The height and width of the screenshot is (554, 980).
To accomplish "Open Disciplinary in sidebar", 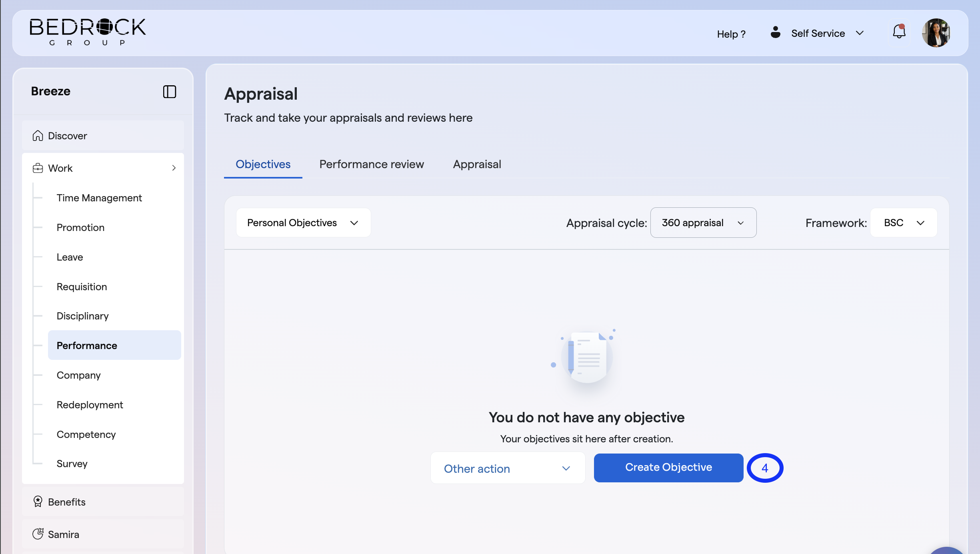I will coord(82,316).
